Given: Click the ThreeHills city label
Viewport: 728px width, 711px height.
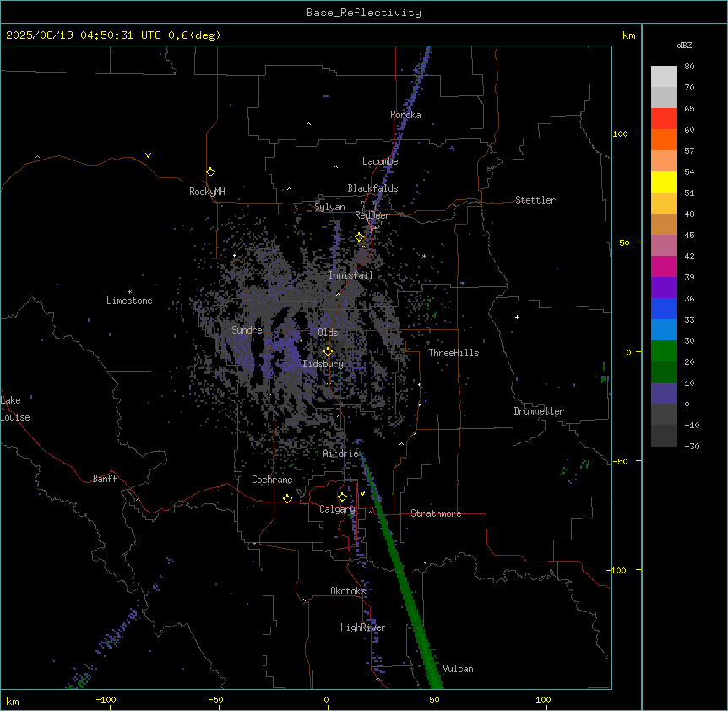Looking at the screenshot, I should click(454, 353).
